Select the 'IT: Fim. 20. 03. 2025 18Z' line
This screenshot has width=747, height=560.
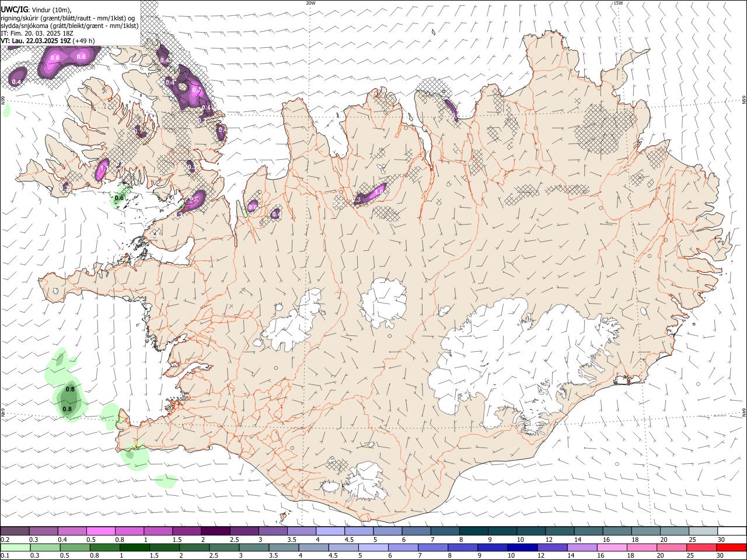[x=36, y=33]
